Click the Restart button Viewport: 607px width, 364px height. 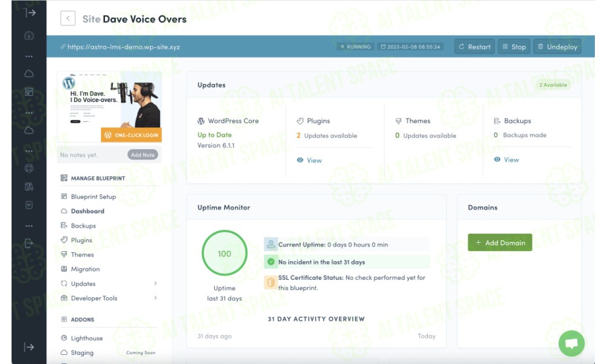tap(475, 47)
